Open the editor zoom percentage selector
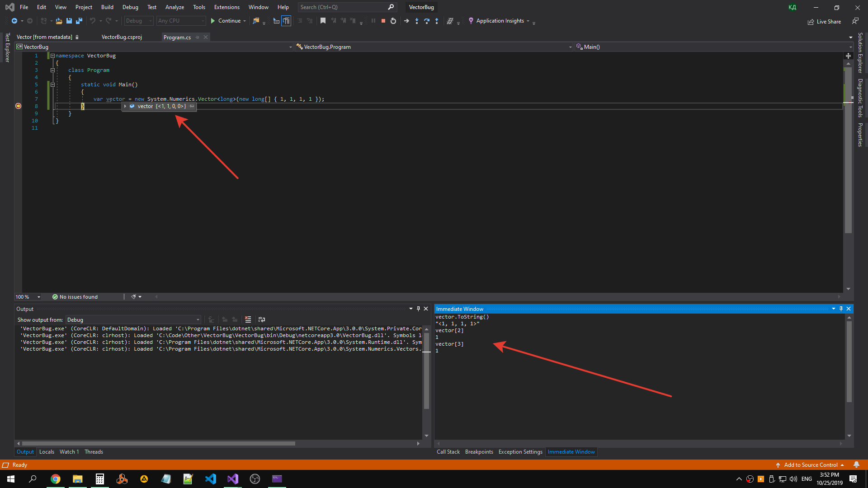The width and height of the screenshot is (868, 488). 27,297
